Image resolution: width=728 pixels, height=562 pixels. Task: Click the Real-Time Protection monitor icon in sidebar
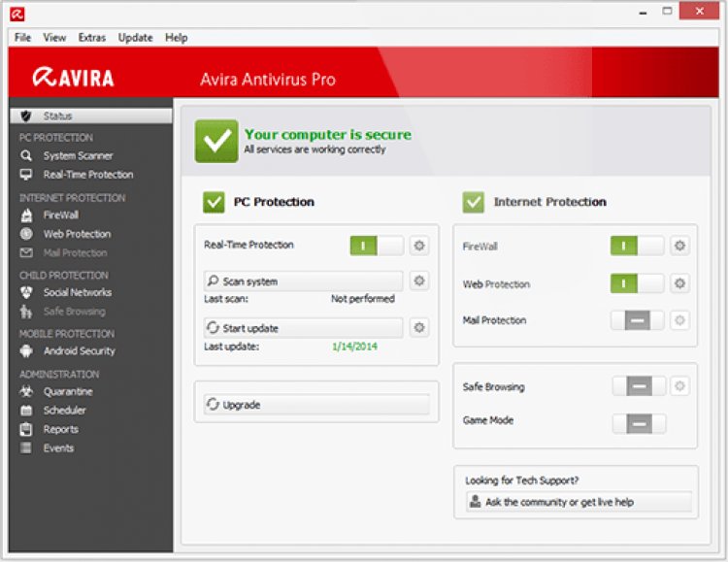click(x=26, y=175)
